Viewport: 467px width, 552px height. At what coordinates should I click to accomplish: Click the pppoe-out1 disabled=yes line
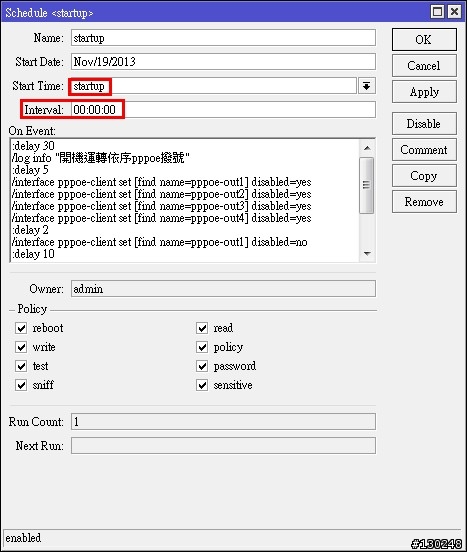click(162, 182)
